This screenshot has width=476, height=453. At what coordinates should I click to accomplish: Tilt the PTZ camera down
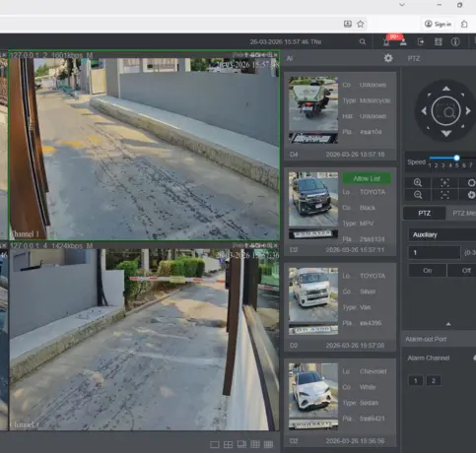pos(446,133)
